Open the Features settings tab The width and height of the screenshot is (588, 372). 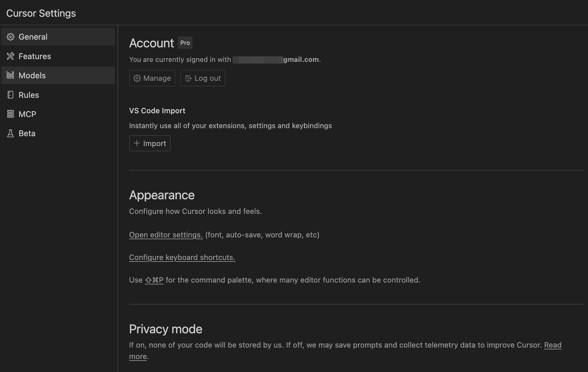35,56
